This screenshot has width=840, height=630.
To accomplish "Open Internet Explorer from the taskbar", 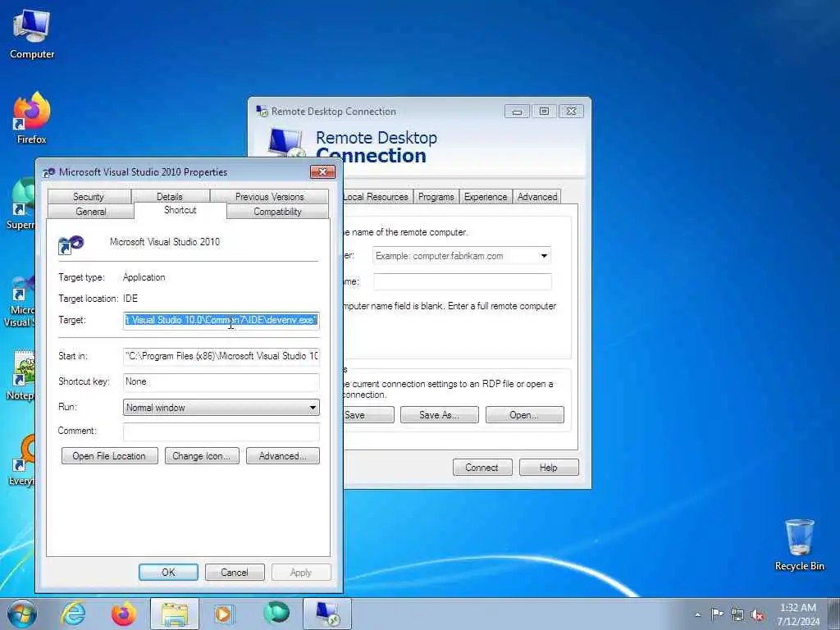I will pyautogui.click(x=73, y=614).
